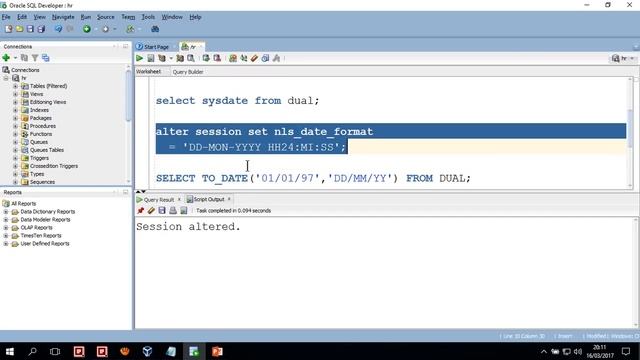The height and width of the screenshot is (360, 640).
Task: Click the SQL History icon in worksheet toolbar
Action: click(265, 58)
